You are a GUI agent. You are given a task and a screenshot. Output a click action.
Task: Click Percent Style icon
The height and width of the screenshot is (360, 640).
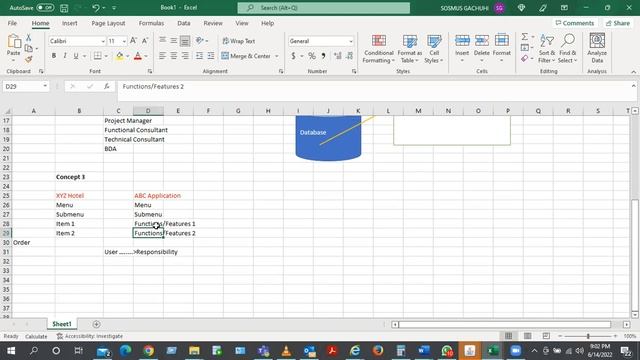[312, 56]
